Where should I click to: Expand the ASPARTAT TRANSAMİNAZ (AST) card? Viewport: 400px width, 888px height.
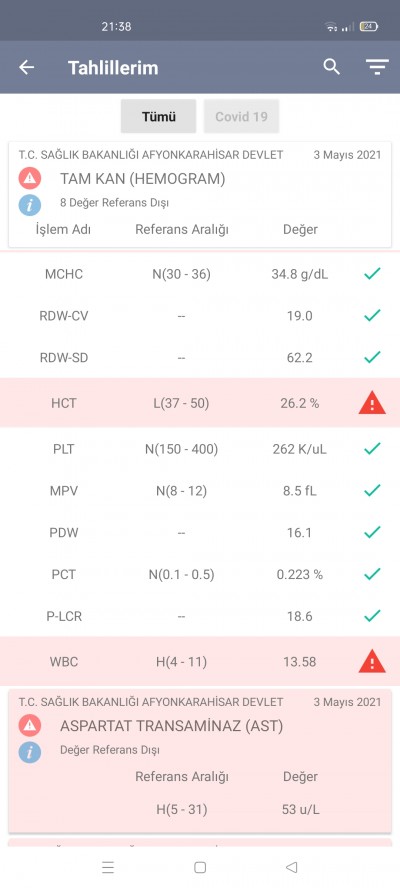coord(200,761)
